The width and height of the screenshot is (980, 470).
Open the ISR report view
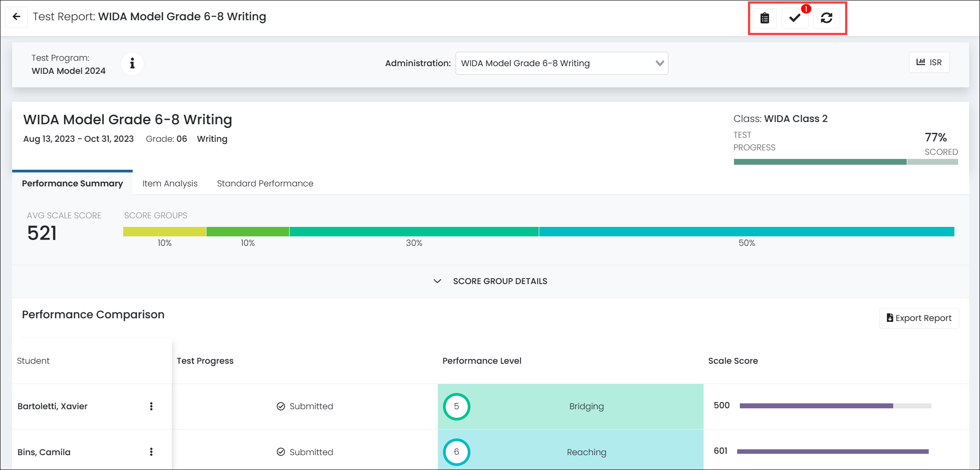click(929, 63)
